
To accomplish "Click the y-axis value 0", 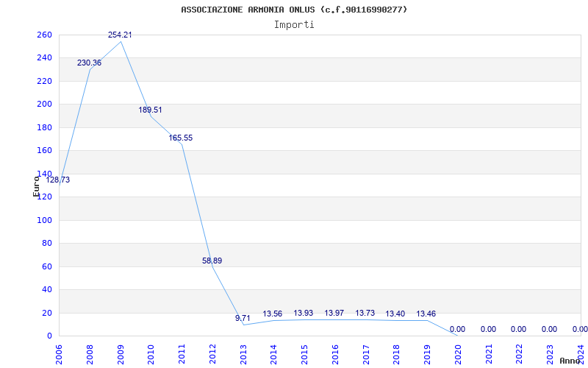I will (x=49, y=336).
